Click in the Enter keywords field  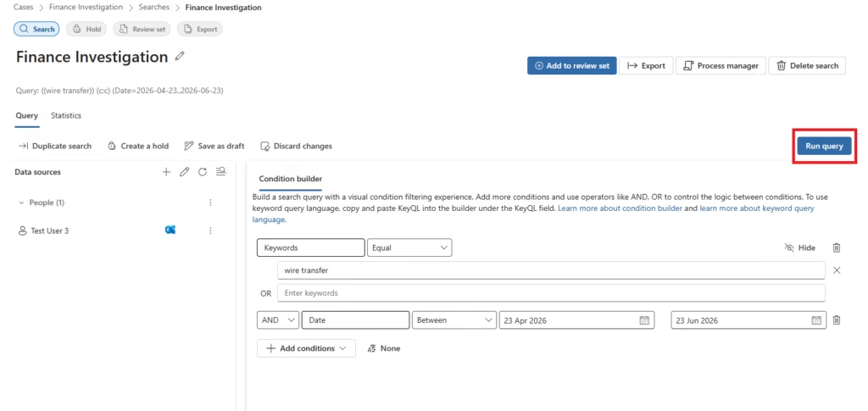[551, 293]
